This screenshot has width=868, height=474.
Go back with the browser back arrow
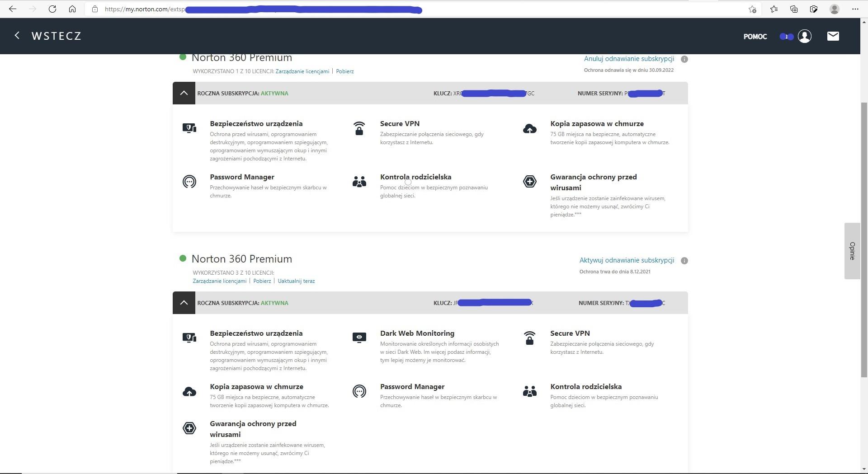click(12, 9)
